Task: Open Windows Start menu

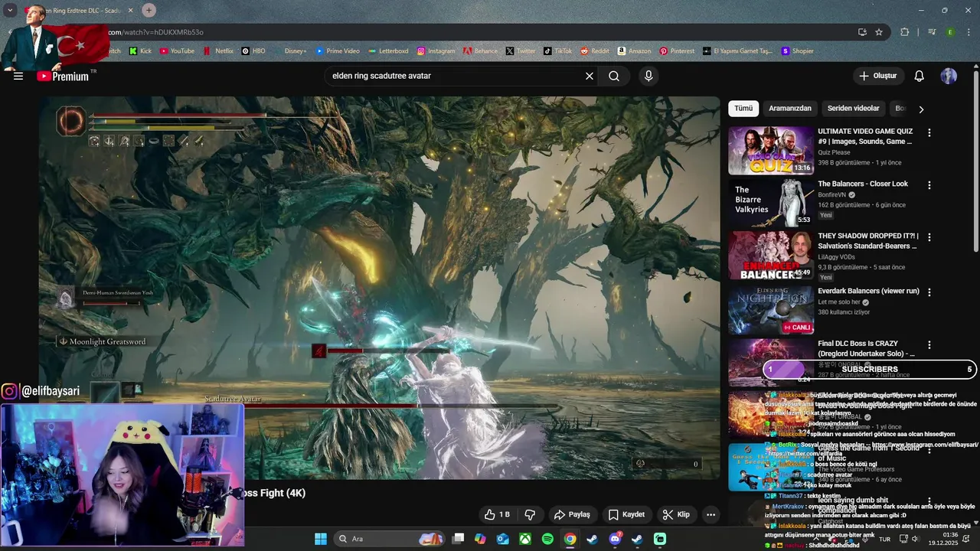Action: (x=321, y=539)
